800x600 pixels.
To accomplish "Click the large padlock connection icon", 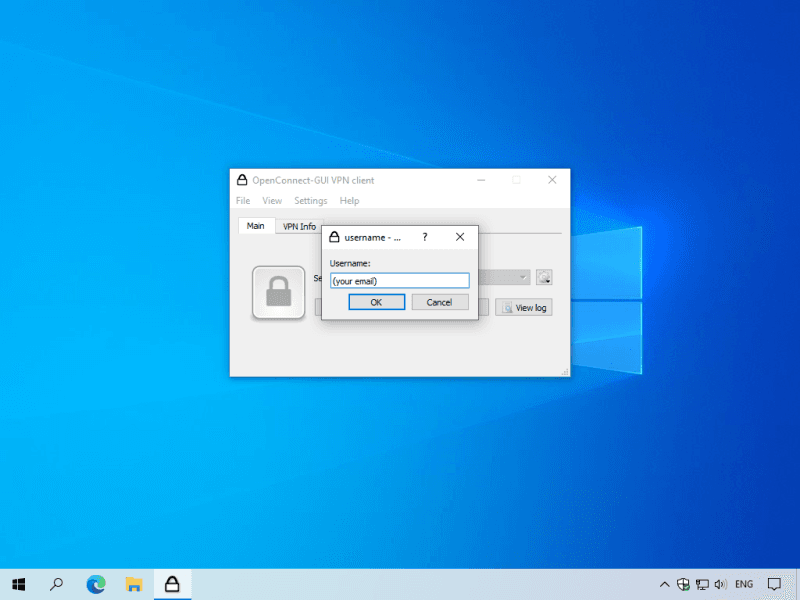I will [x=278, y=292].
